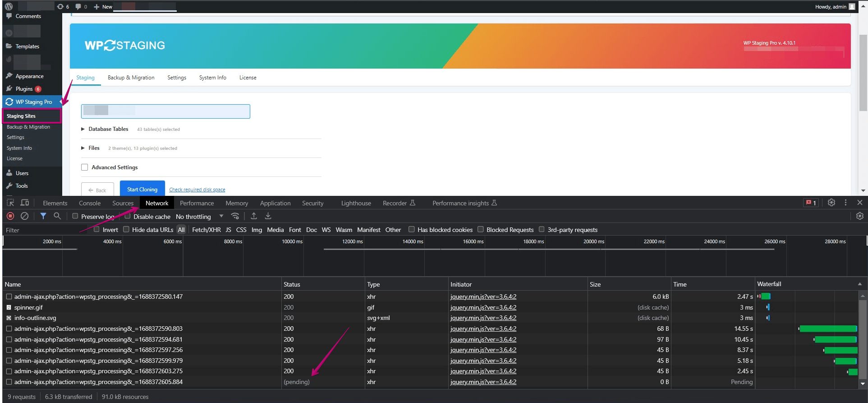The height and width of the screenshot is (403, 868).
Task: Check the Blocked Requests checkbox
Action: pos(481,229)
